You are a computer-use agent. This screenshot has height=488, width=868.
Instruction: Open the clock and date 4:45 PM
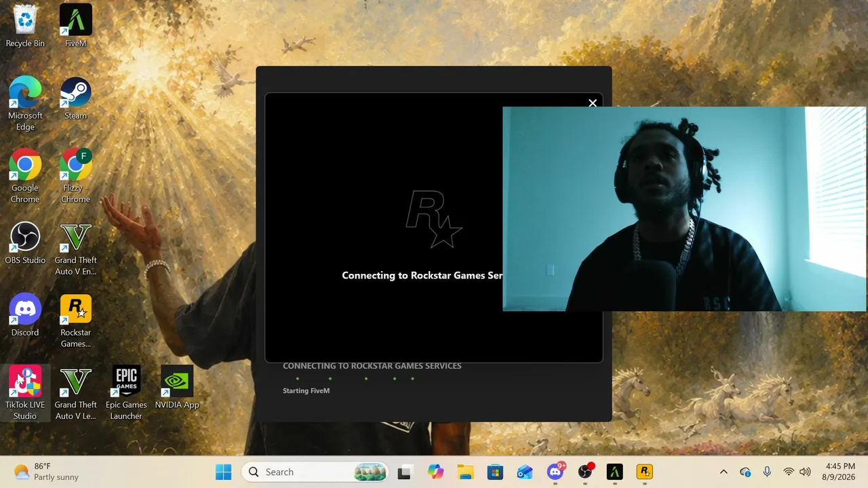[x=840, y=472]
